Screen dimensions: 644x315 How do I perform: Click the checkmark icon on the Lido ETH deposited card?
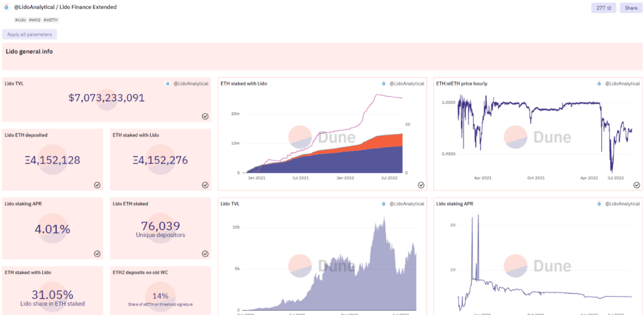(x=97, y=185)
